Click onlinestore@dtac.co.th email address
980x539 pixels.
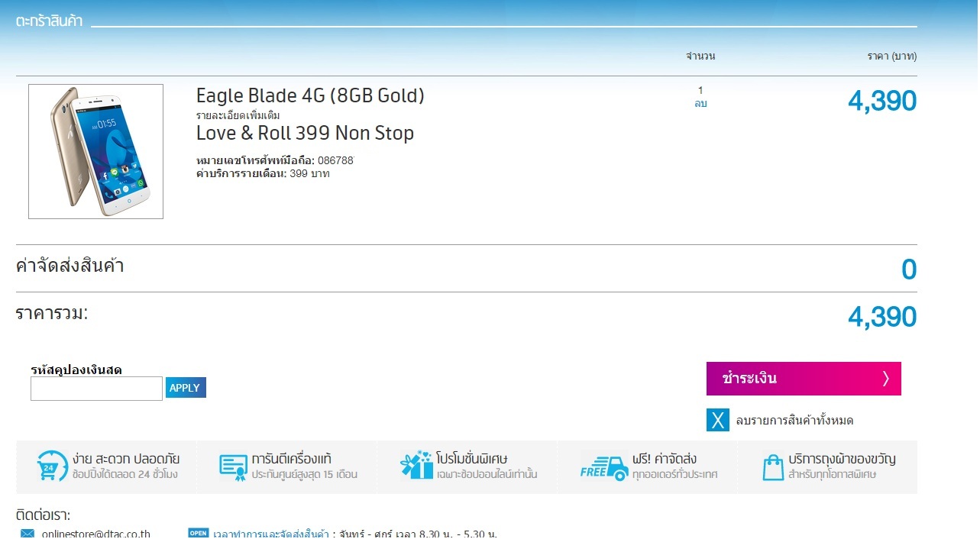coord(96,534)
